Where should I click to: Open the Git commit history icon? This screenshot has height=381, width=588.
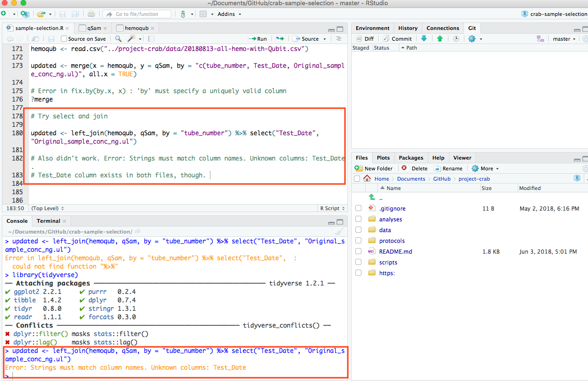(x=456, y=38)
